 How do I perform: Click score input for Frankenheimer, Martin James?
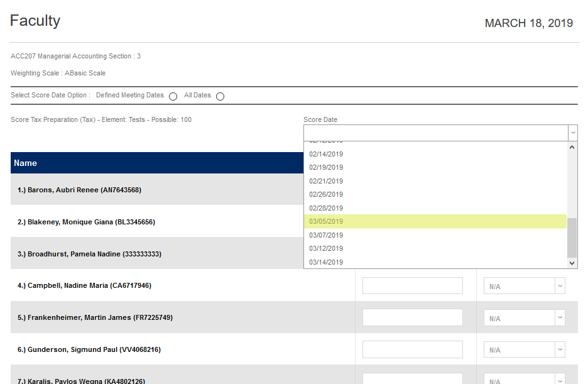point(413,318)
